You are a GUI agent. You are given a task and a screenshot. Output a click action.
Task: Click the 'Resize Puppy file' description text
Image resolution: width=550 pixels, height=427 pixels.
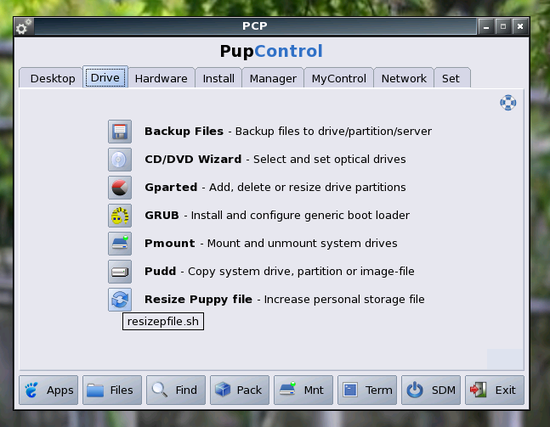(284, 300)
